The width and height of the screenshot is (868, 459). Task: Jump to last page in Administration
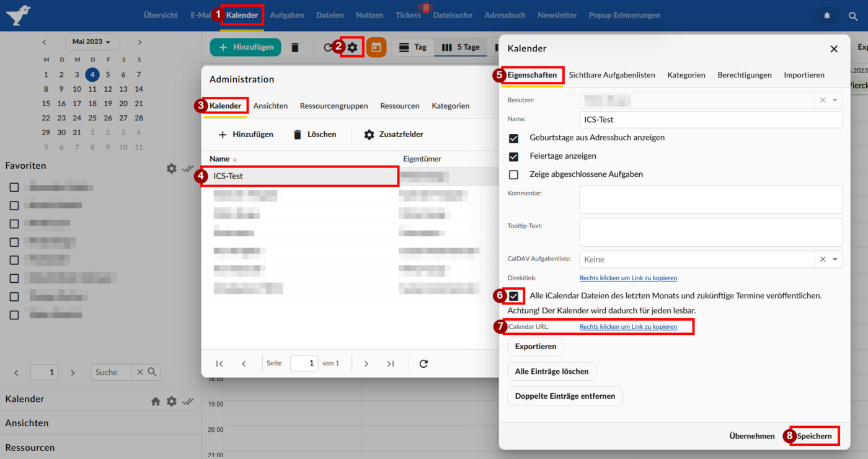391,363
